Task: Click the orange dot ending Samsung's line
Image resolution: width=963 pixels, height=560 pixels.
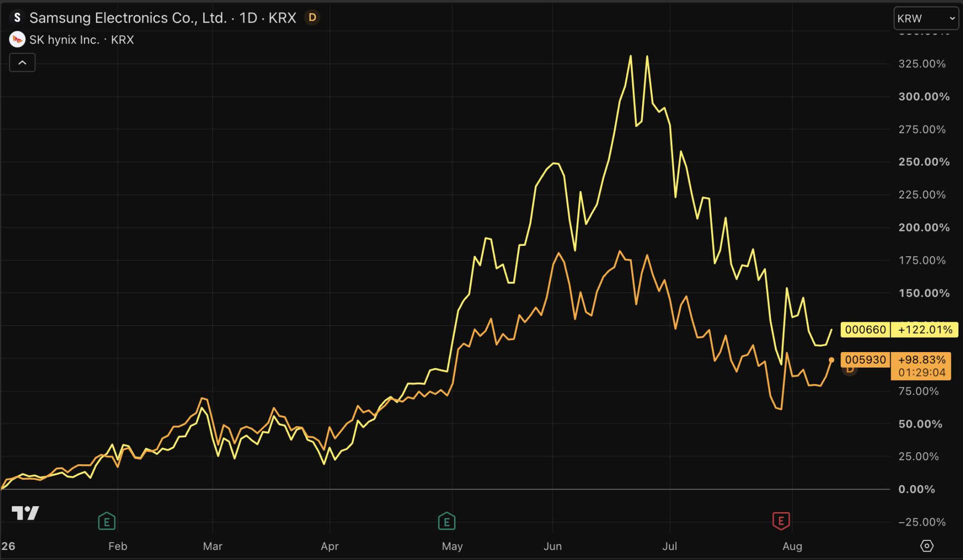Action: (x=831, y=360)
